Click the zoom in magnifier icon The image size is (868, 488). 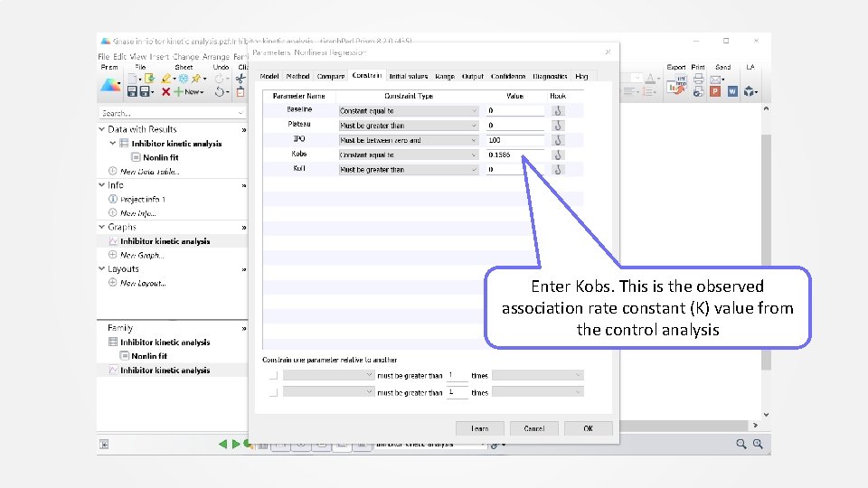point(758,444)
